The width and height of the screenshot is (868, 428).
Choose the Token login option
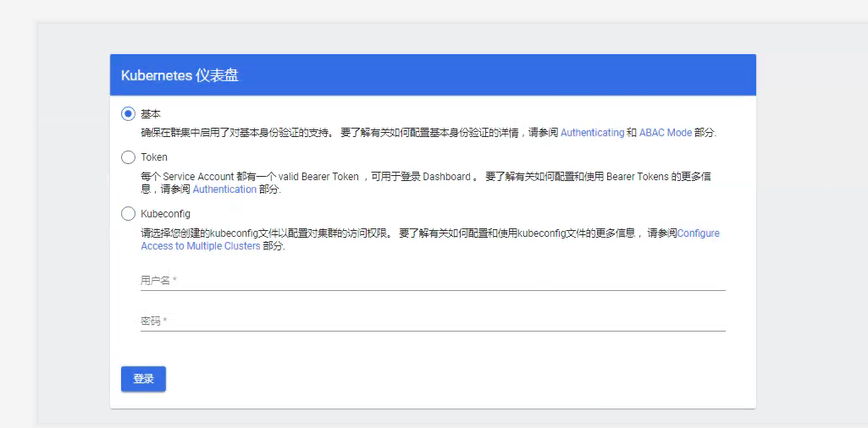tap(128, 157)
